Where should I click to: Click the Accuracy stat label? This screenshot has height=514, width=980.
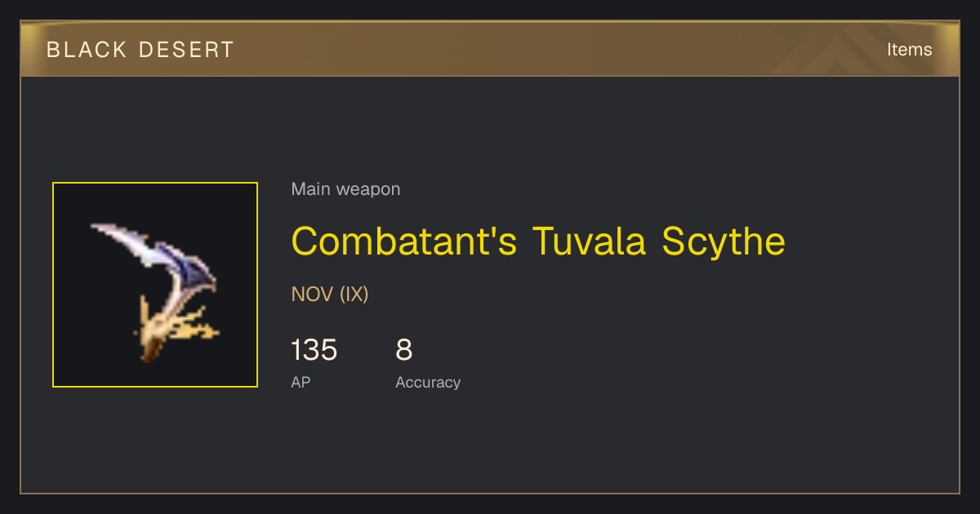pos(428,382)
